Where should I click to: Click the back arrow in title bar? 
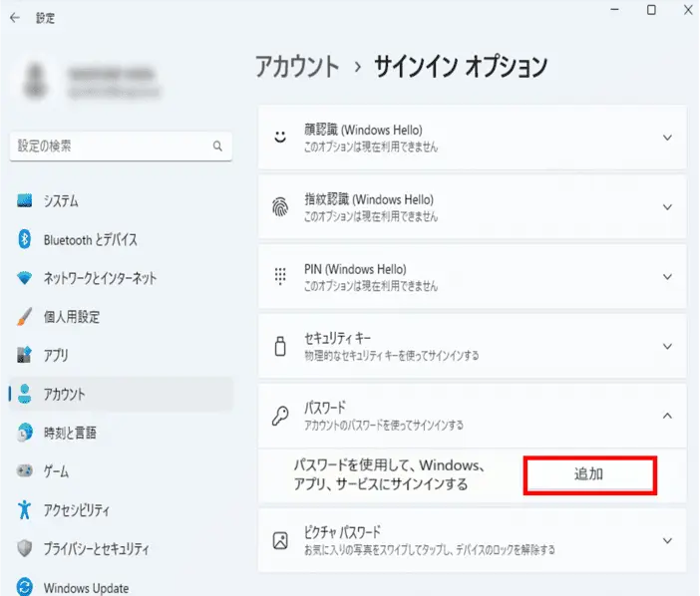(14, 15)
